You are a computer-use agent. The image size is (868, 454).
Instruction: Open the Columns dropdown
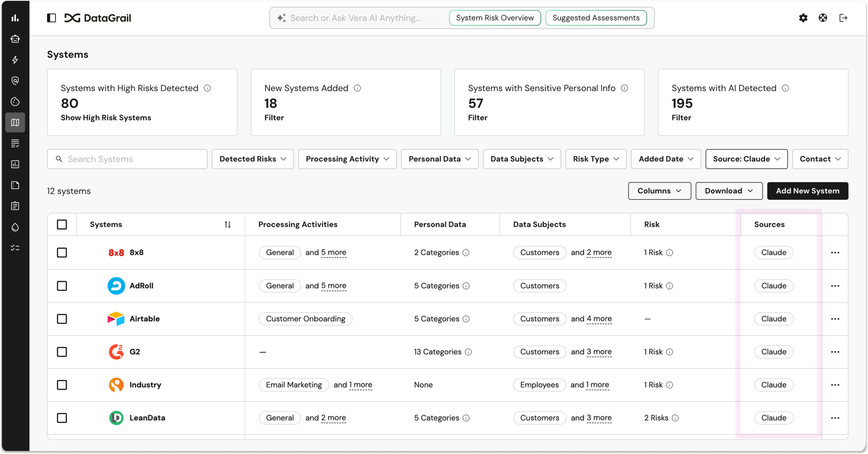coord(659,191)
